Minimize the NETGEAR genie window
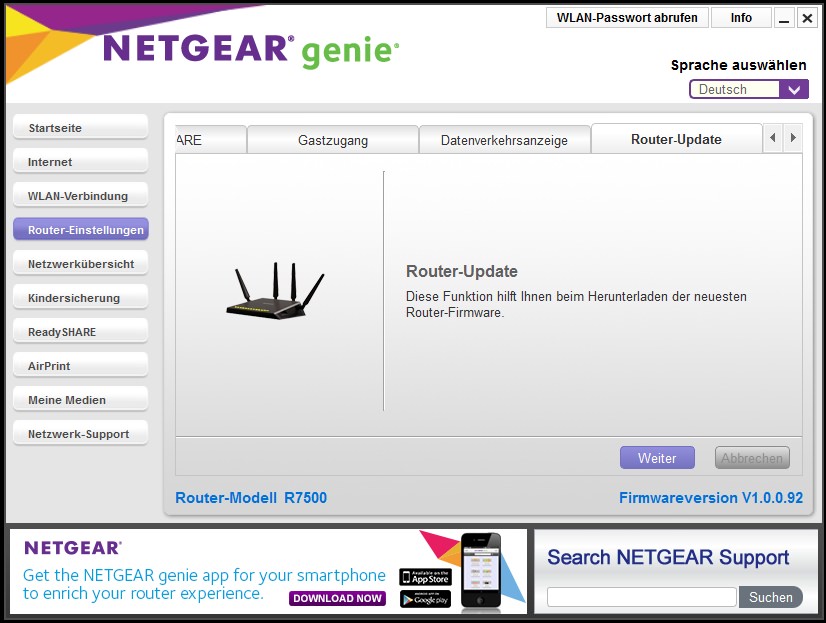The width and height of the screenshot is (826, 623). [x=784, y=18]
